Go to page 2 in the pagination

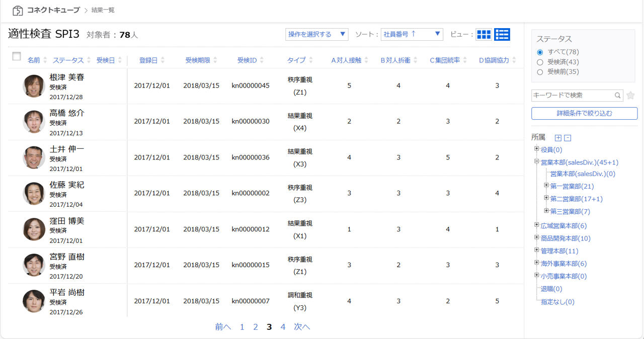click(x=255, y=327)
